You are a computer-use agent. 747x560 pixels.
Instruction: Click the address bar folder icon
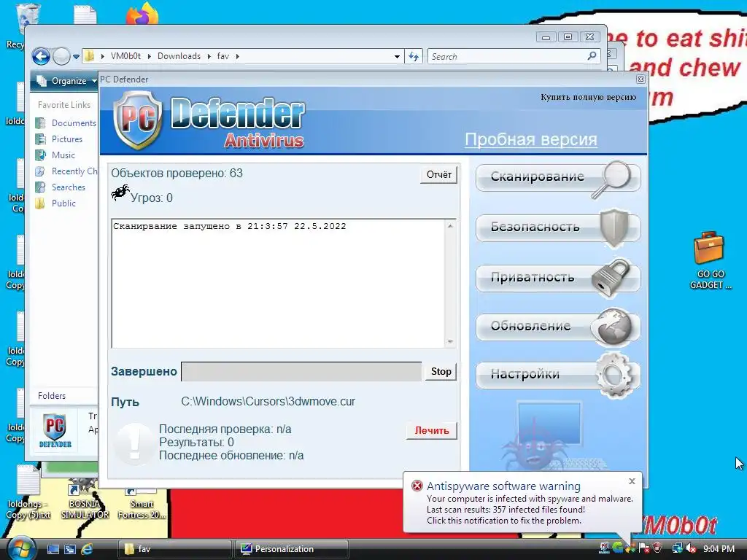89,56
